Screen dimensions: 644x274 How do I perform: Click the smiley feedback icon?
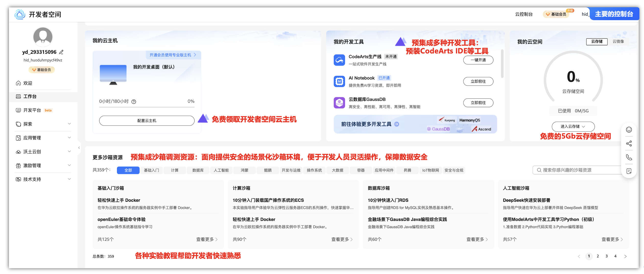pyautogui.click(x=629, y=130)
